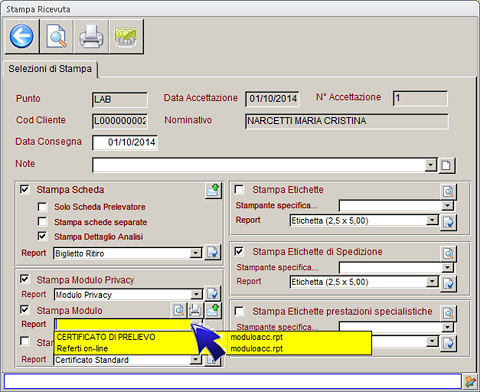Open the Biglietto Ritiro report dropdown
The width and height of the screenshot is (480, 392).
[196, 253]
